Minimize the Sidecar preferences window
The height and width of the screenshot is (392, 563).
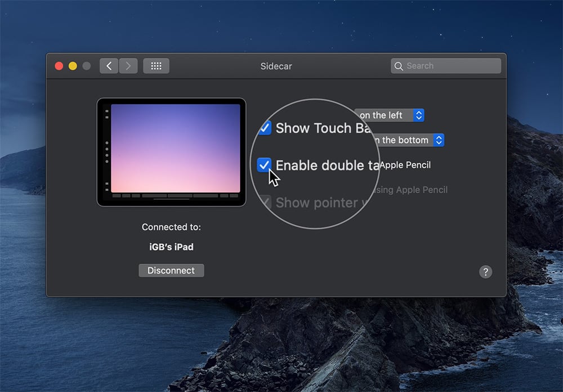tap(73, 65)
